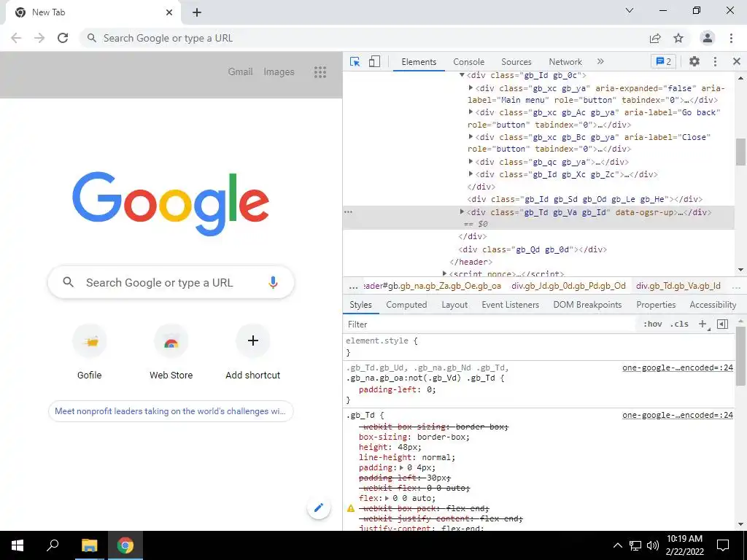This screenshot has width=747, height=560.
Task: Open the Gofile shortcut
Action: click(x=90, y=352)
